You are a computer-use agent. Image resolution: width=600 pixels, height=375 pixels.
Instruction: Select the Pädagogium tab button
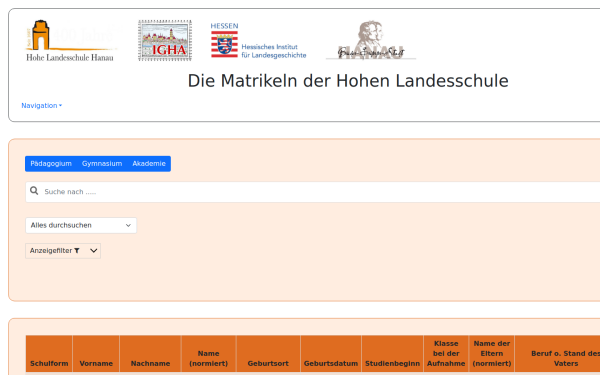click(51, 164)
